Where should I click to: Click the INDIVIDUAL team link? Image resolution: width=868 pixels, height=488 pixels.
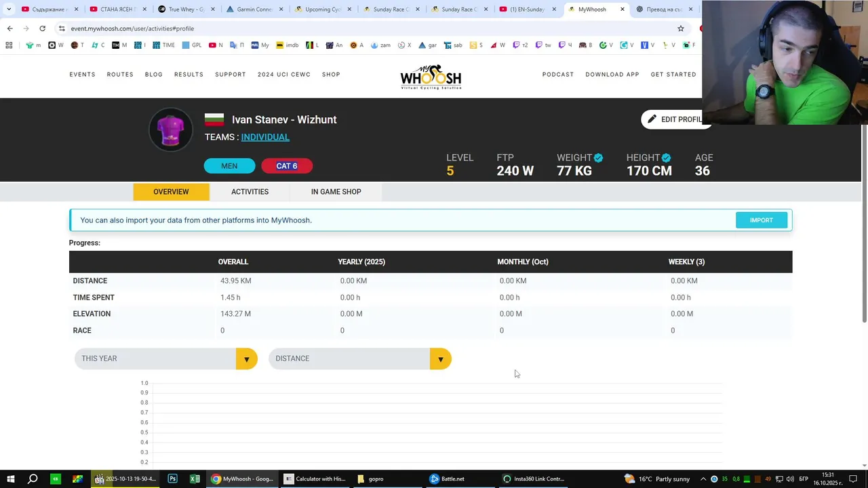pyautogui.click(x=265, y=137)
